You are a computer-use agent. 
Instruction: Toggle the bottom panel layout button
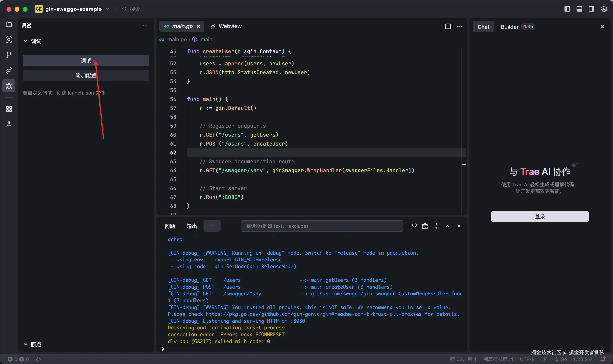579,9
